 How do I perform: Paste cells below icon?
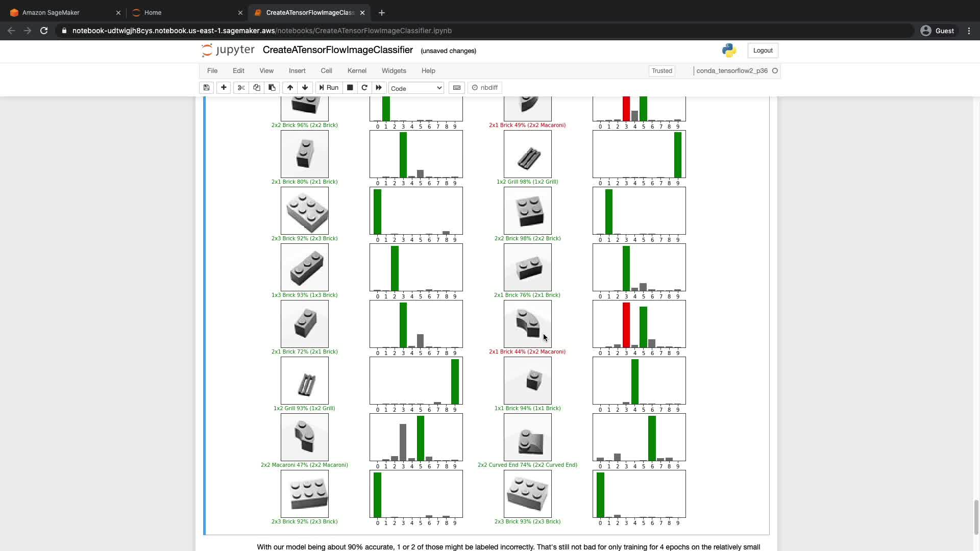pos(272,88)
